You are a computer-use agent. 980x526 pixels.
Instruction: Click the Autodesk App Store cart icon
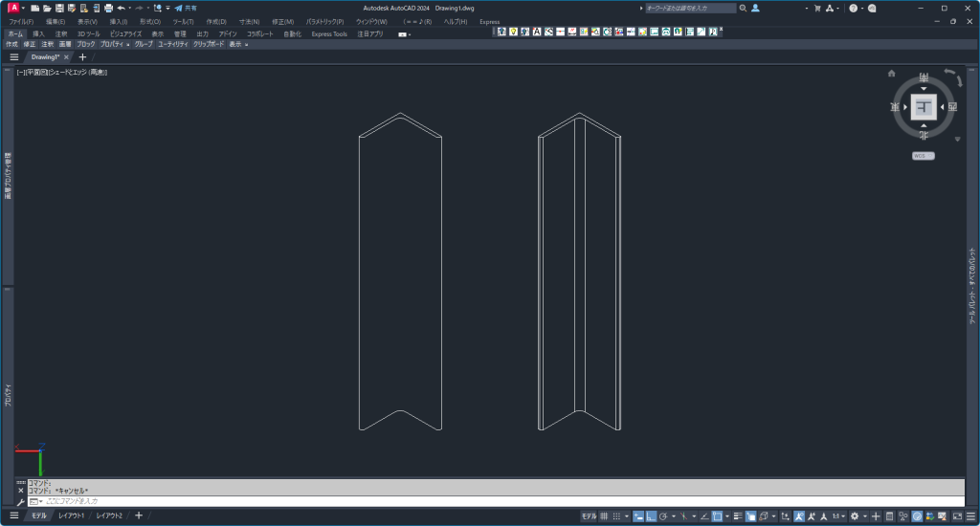(x=816, y=8)
